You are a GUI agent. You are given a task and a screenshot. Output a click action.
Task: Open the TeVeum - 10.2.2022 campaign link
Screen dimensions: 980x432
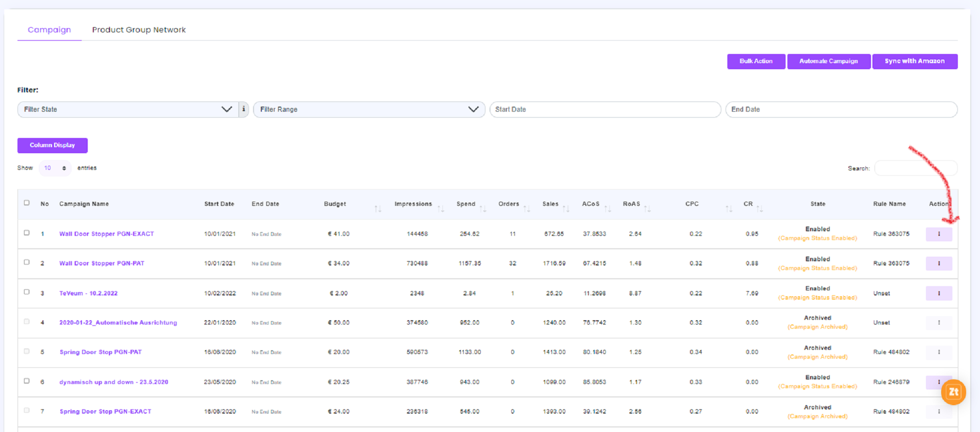click(88, 293)
